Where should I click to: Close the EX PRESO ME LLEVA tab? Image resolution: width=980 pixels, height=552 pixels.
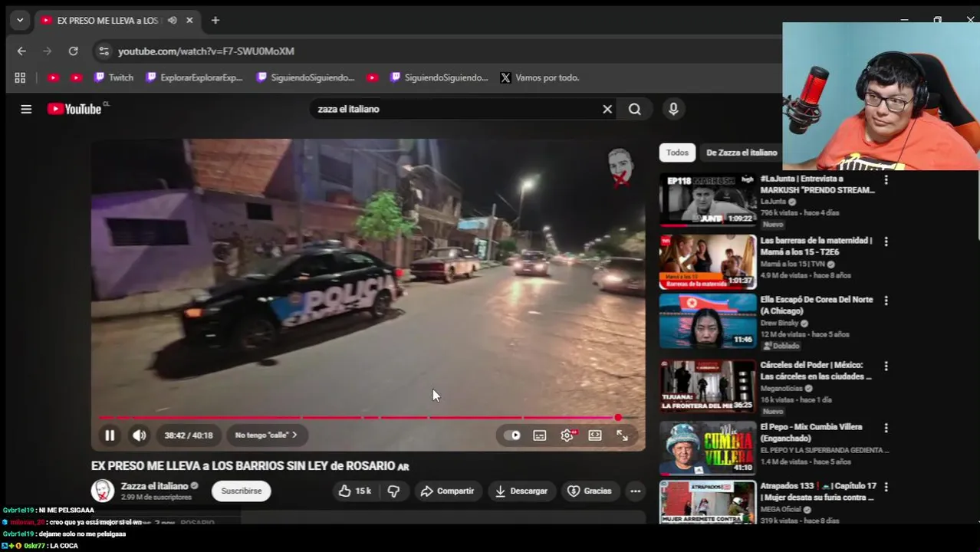point(189,21)
